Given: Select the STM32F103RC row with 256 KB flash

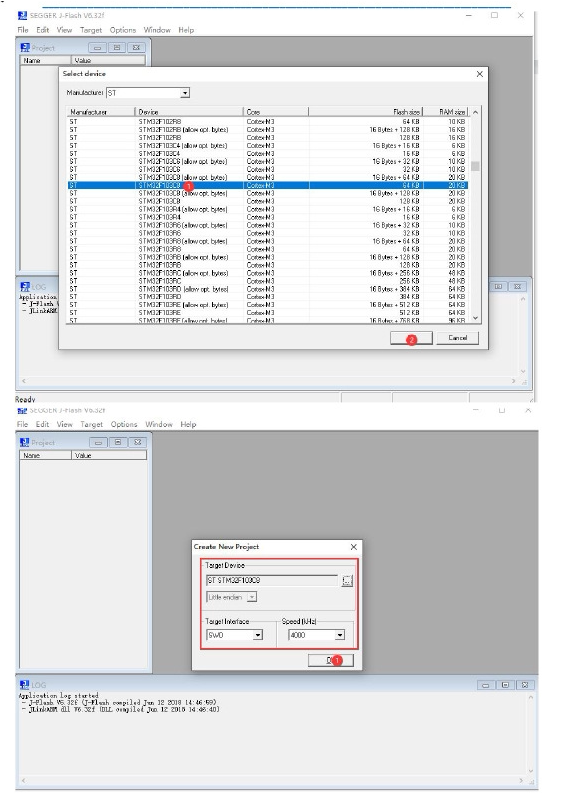Looking at the screenshot, I should 268,281.
